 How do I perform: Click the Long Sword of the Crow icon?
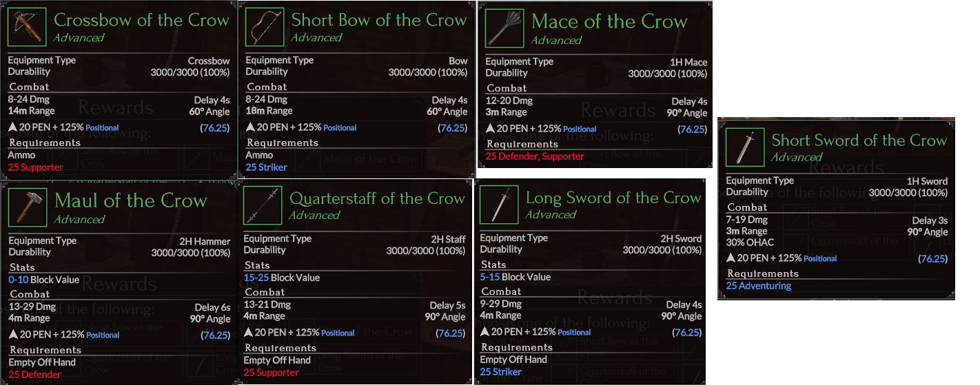pyautogui.click(x=500, y=205)
